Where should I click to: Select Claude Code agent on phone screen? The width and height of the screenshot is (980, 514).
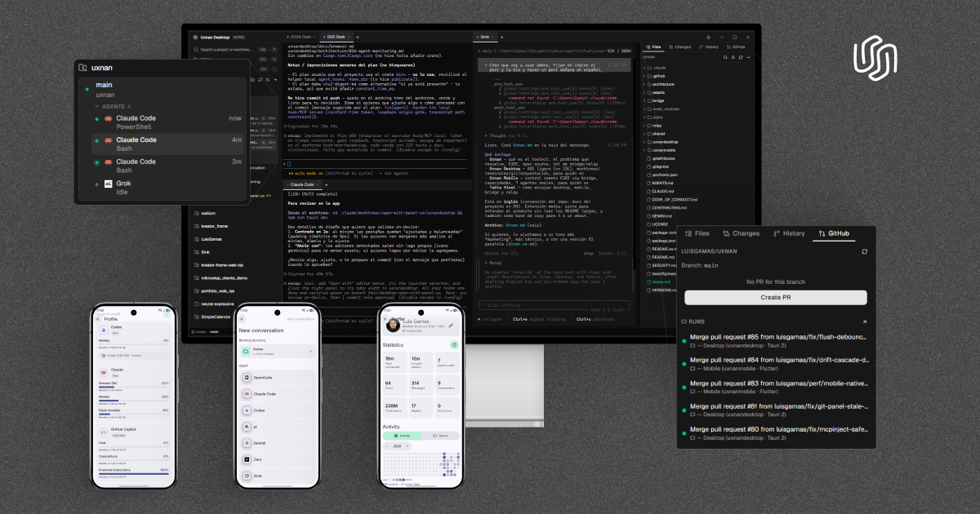278,394
